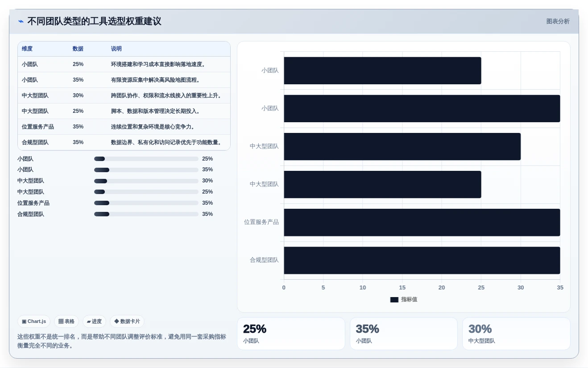Open the 25% 小团队 data card
The image size is (588, 368).
(x=291, y=334)
